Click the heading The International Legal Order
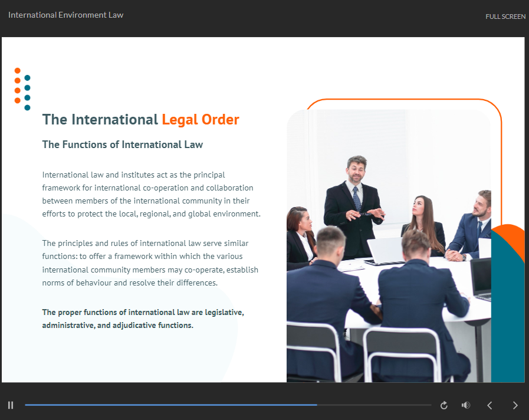 [x=141, y=120]
